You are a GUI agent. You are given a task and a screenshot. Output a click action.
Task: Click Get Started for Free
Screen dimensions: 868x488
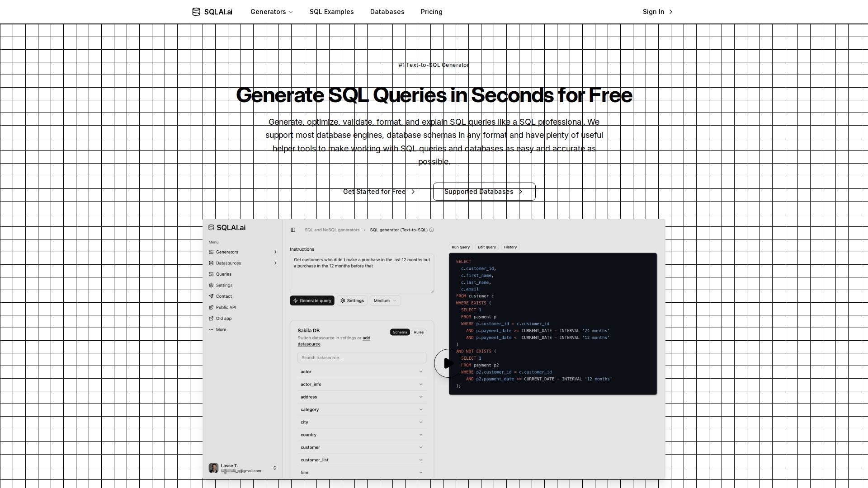click(379, 192)
